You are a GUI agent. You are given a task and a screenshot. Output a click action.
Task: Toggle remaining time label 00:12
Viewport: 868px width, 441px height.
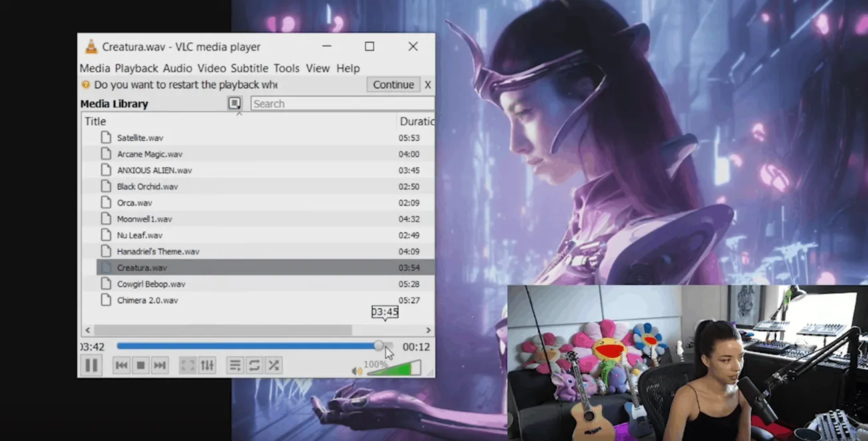point(416,346)
